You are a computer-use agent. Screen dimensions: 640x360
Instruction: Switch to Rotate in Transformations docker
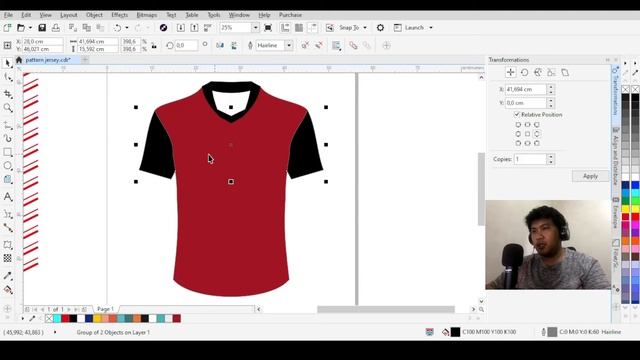(524, 73)
